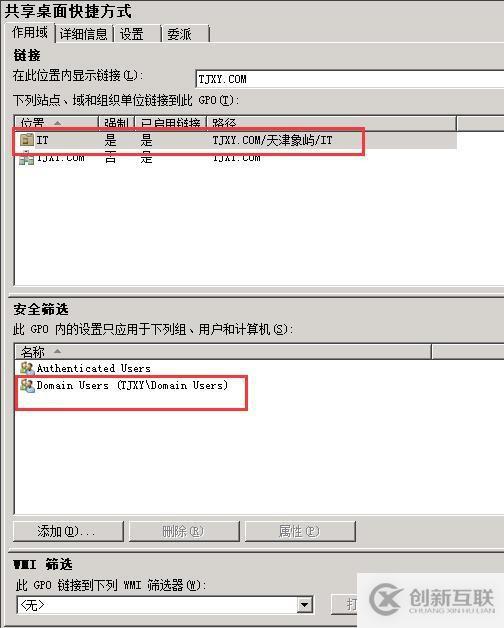Switch to the 详细信息 tab

click(x=84, y=34)
